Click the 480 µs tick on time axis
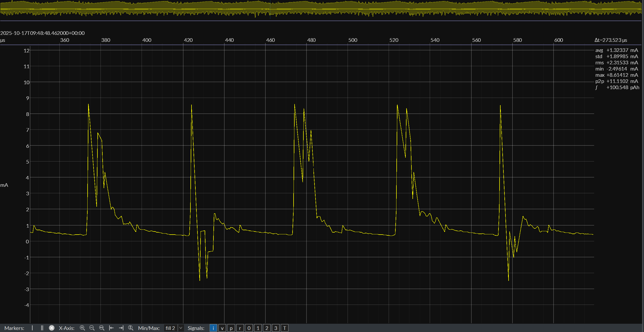This screenshot has width=644, height=332. (x=311, y=40)
